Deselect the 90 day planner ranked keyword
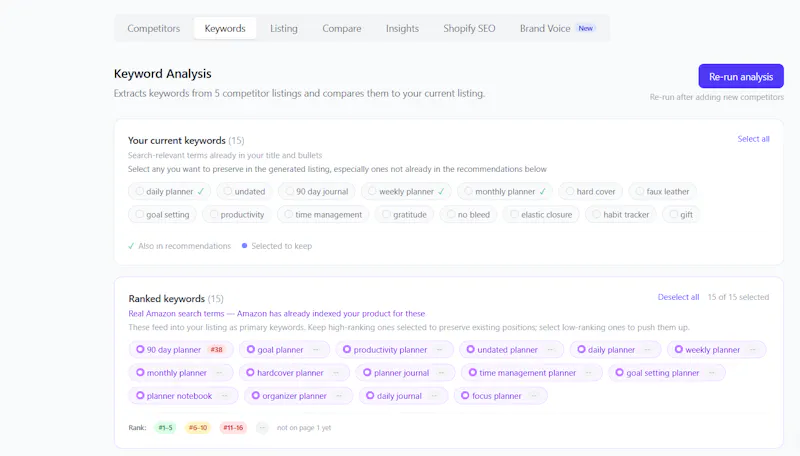Screen dimensions: 800x456 [181, 349]
